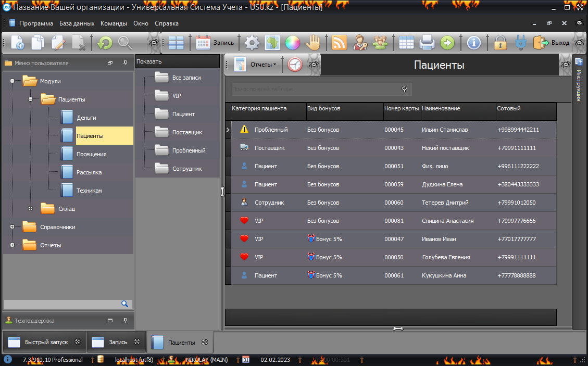Click the padlock icon in toolbar
588x366 pixels.
(x=501, y=43)
